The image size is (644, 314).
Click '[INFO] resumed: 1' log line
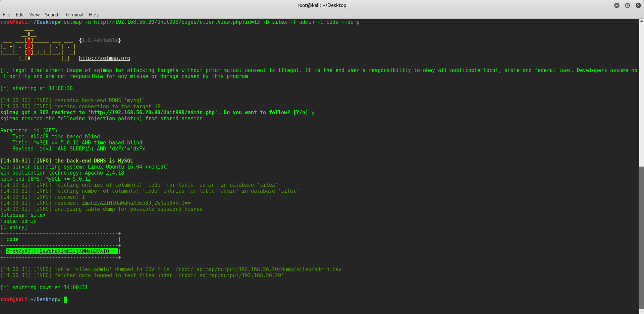point(43,197)
